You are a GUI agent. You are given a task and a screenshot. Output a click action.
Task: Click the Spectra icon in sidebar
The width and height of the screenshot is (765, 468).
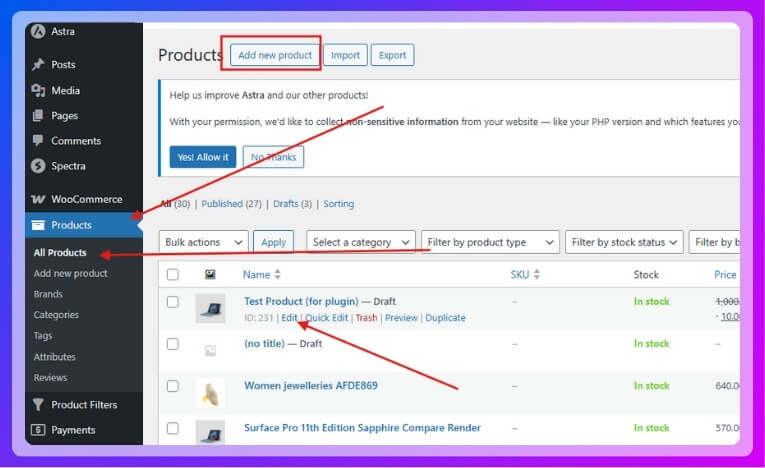pos(38,166)
